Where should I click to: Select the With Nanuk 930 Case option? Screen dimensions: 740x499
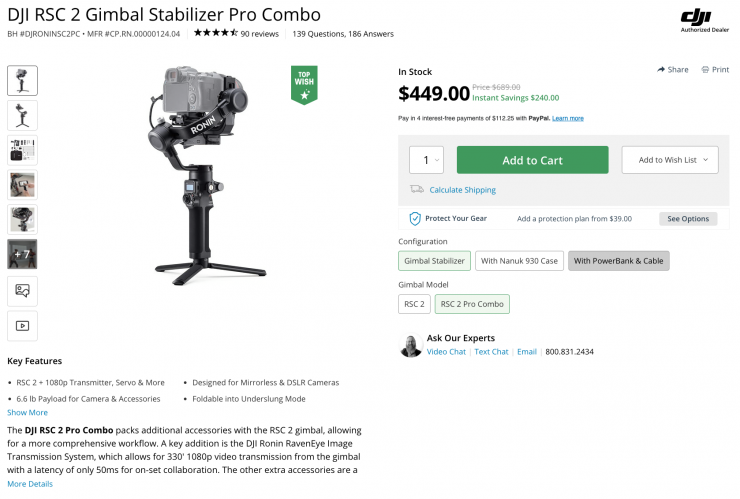point(519,261)
